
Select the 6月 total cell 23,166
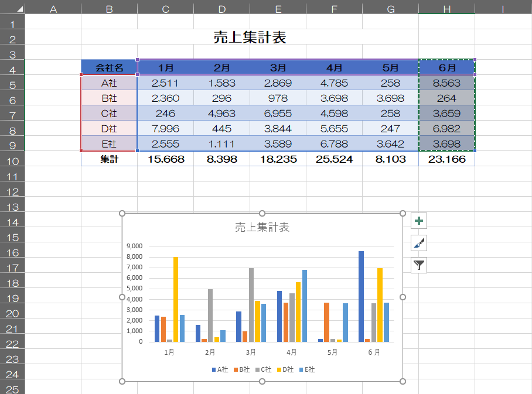[446, 159]
